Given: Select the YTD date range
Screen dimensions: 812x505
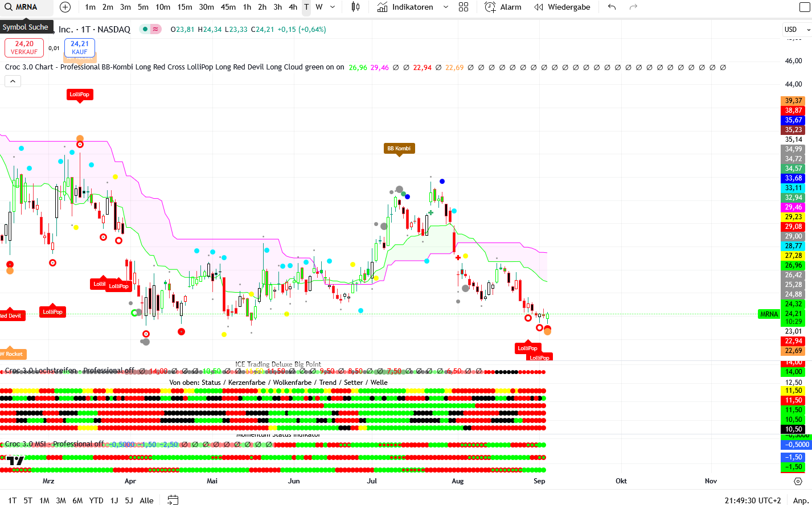Looking at the screenshot, I should click(x=96, y=500).
